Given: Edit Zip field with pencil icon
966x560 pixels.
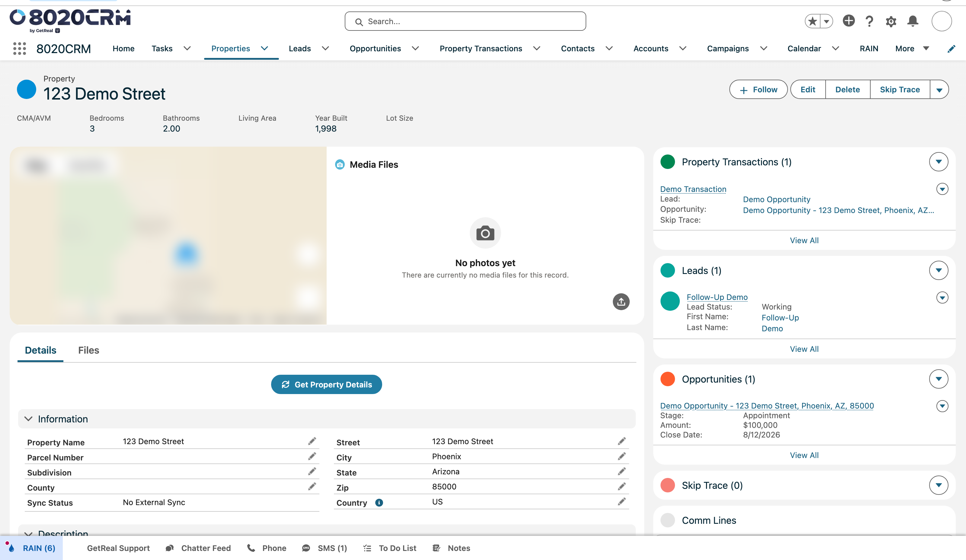Looking at the screenshot, I should click(x=622, y=486).
